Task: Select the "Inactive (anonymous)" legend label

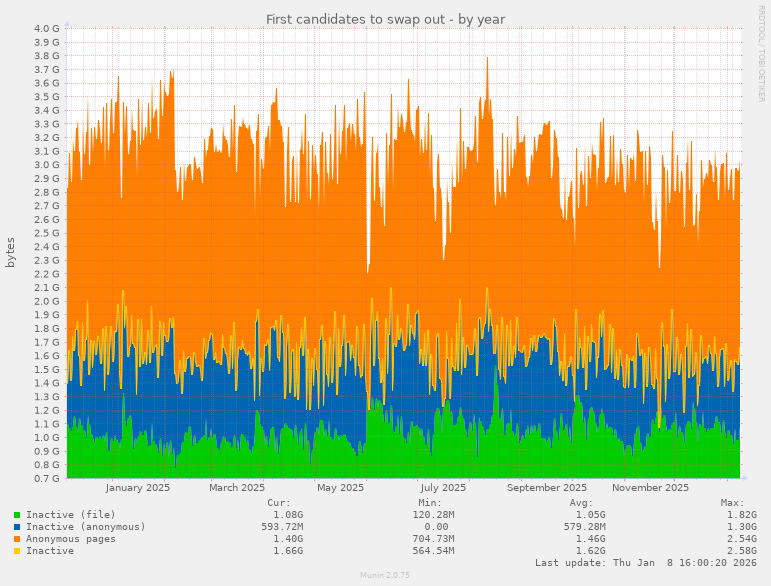Action: tap(85, 527)
